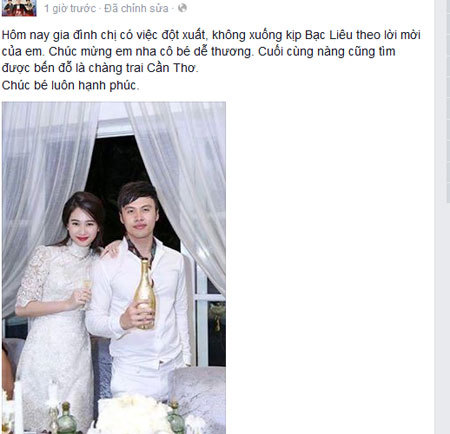Click the gold champagne bottle in the photo
Viewport: 450px width, 434px height.
(x=145, y=294)
